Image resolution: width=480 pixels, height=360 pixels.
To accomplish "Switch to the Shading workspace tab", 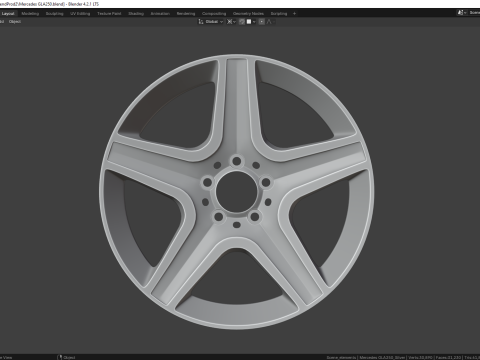I will pyautogui.click(x=136, y=14).
